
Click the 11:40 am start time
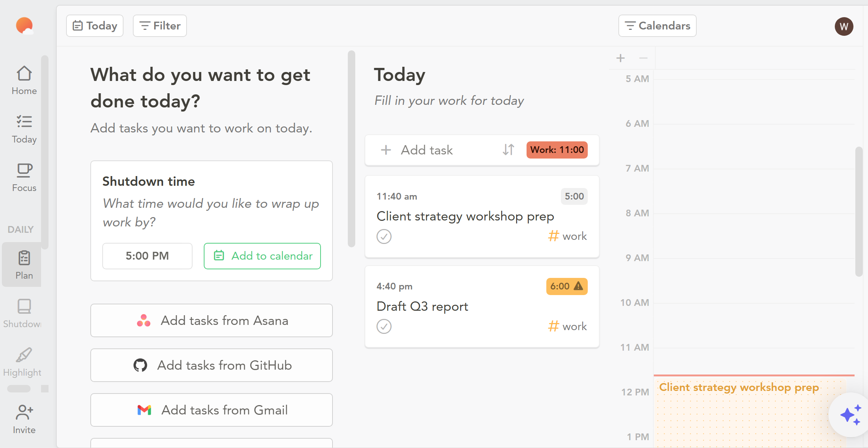397,197
